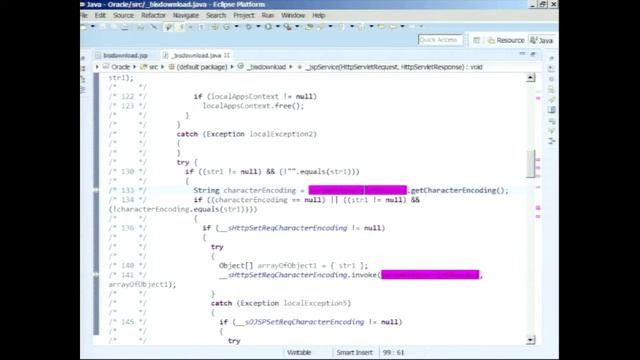Click inside the Quick Access field
640x360 pixels.
440,40
